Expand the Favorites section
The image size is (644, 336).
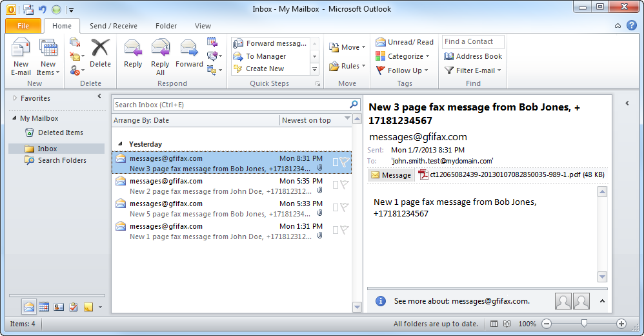pyautogui.click(x=15, y=98)
